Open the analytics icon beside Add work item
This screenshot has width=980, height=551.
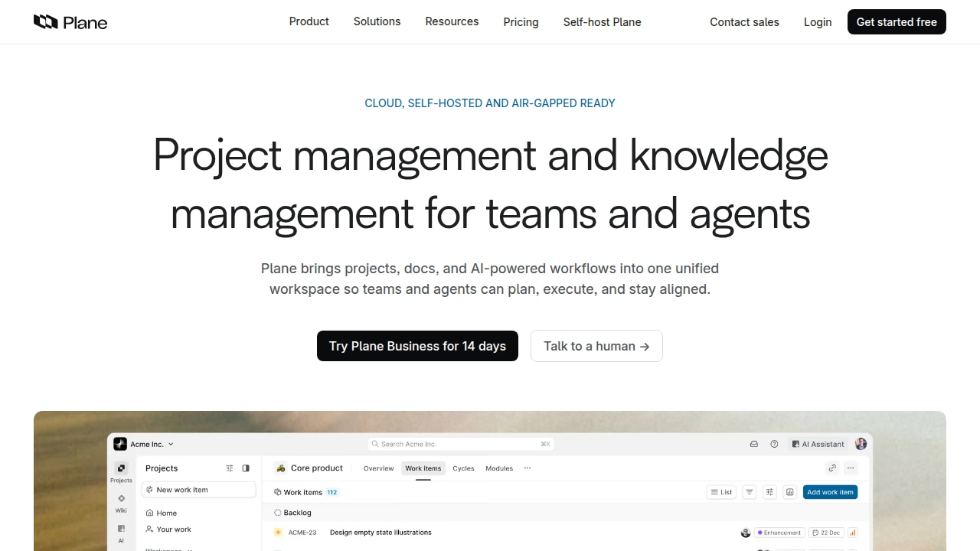[789, 492]
